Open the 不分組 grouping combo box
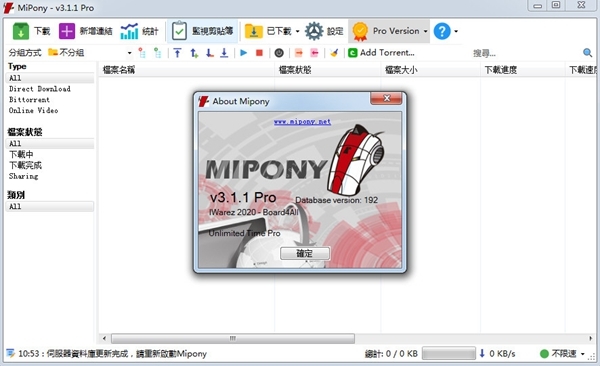The image size is (600, 366). pos(90,52)
